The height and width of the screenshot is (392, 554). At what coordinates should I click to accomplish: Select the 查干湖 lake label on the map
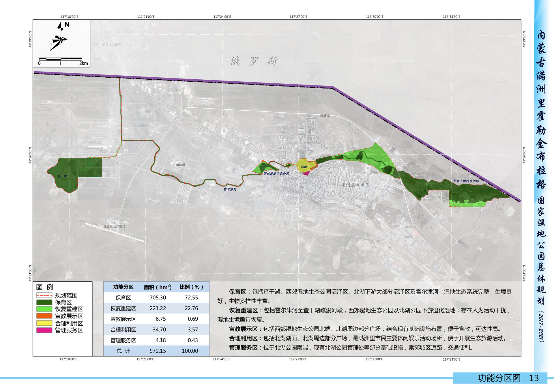click(x=61, y=175)
